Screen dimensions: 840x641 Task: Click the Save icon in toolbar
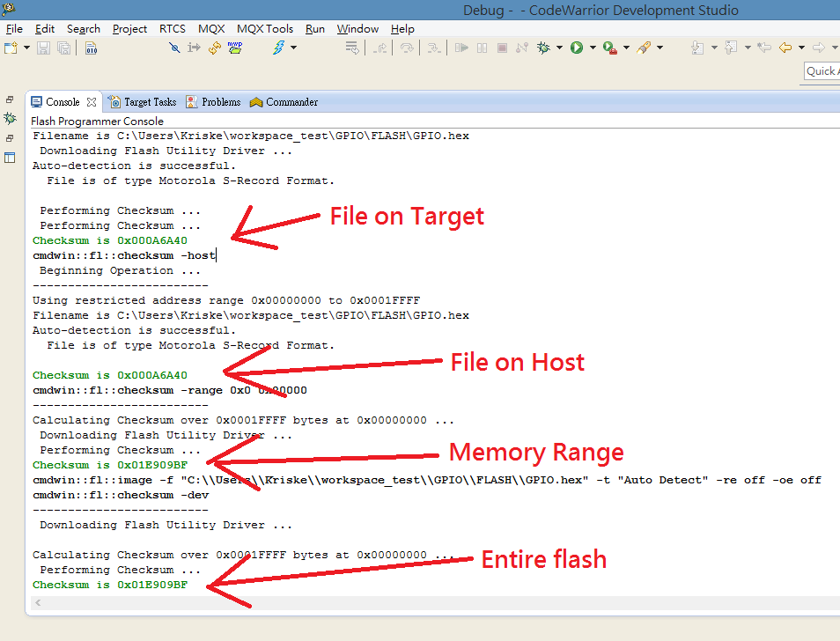pos(43,48)
